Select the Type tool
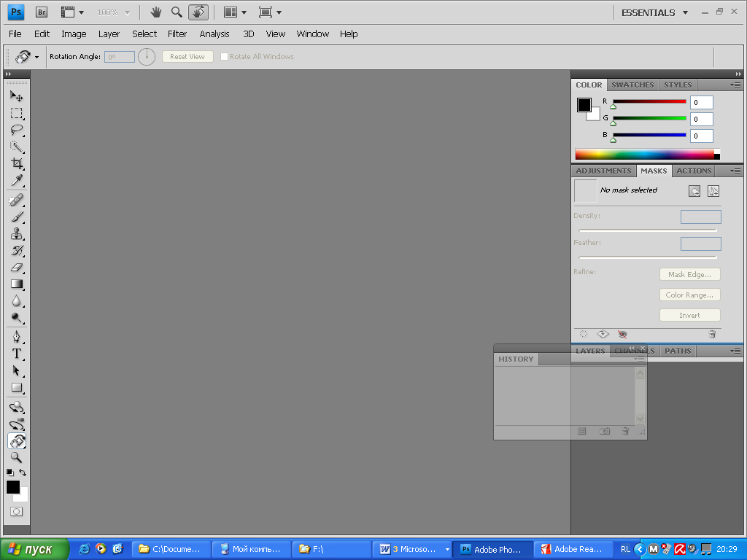 17,354
